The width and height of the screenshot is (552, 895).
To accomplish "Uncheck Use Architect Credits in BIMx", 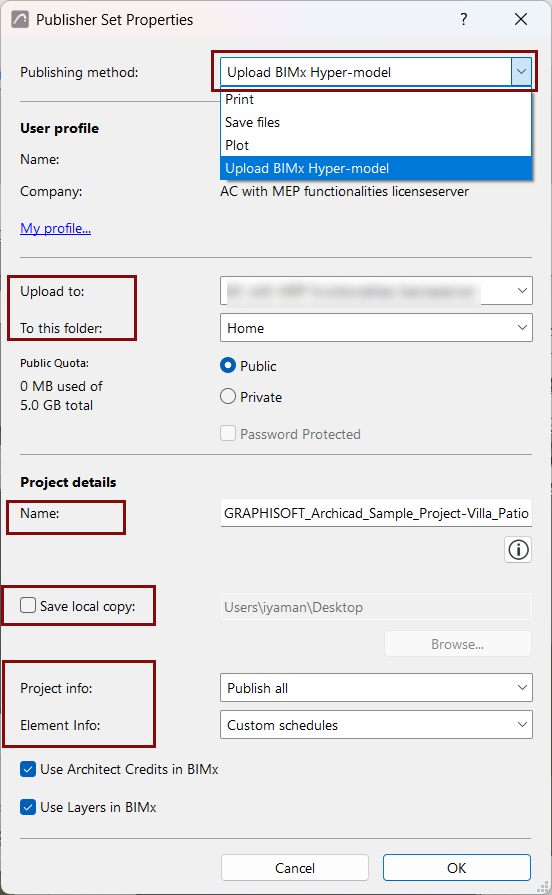I will point(28,769).
